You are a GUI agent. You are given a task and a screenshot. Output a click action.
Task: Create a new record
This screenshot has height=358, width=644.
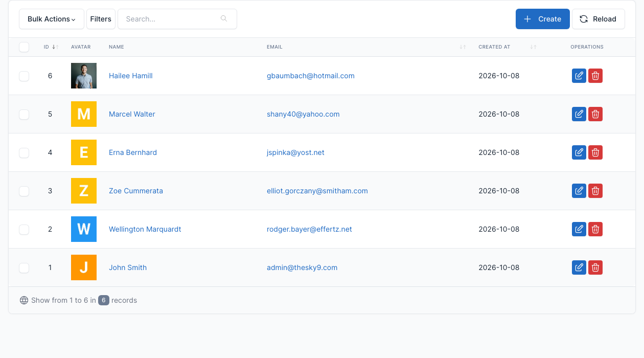543,19
